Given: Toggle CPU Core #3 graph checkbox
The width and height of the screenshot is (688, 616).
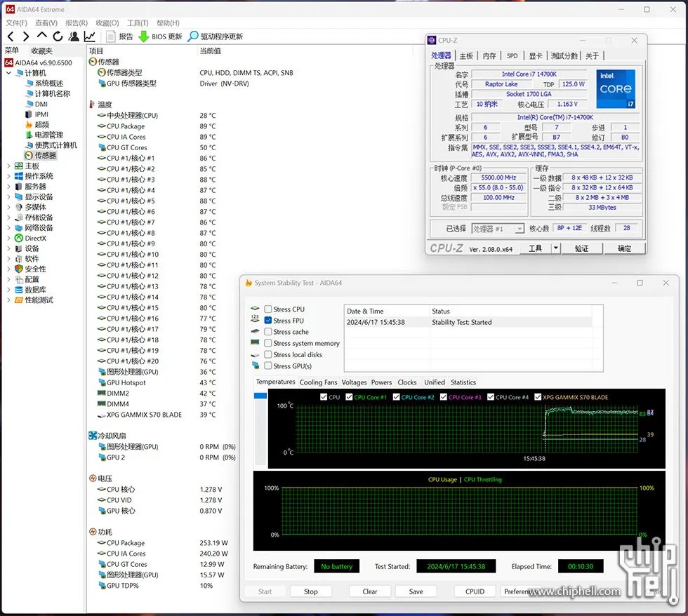Looking at the screenshot, I should (444, 397).
